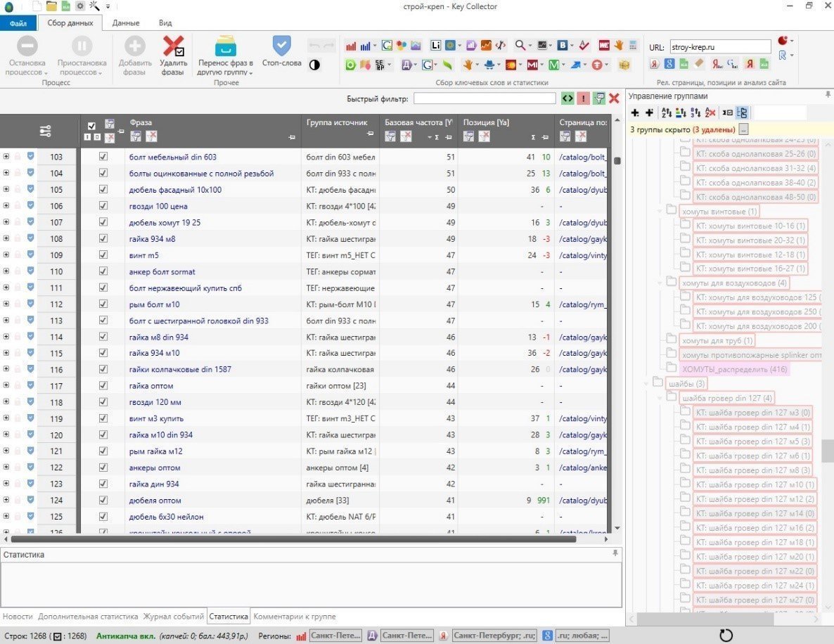Click the Удалить фразы red cross icon

pos(172,47)
